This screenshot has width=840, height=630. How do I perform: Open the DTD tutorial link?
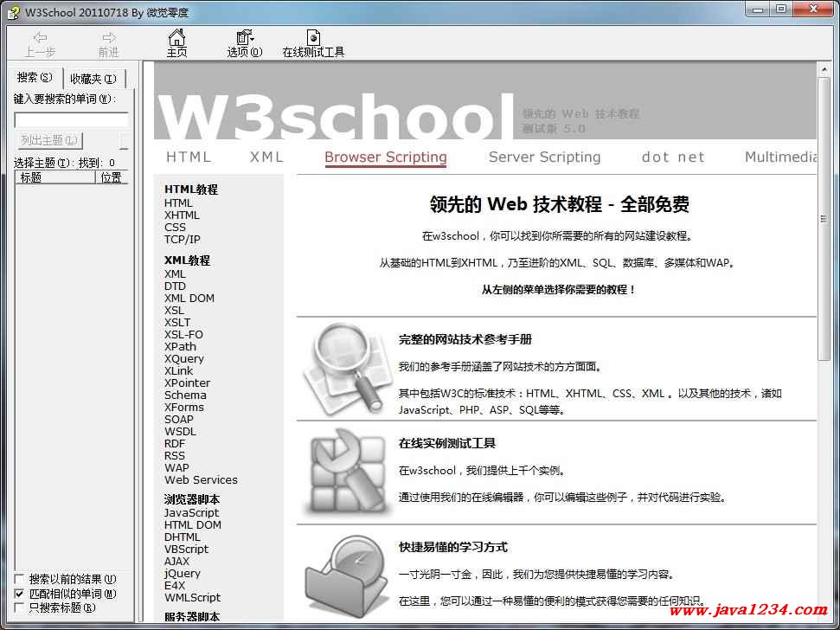pos(175,286)
